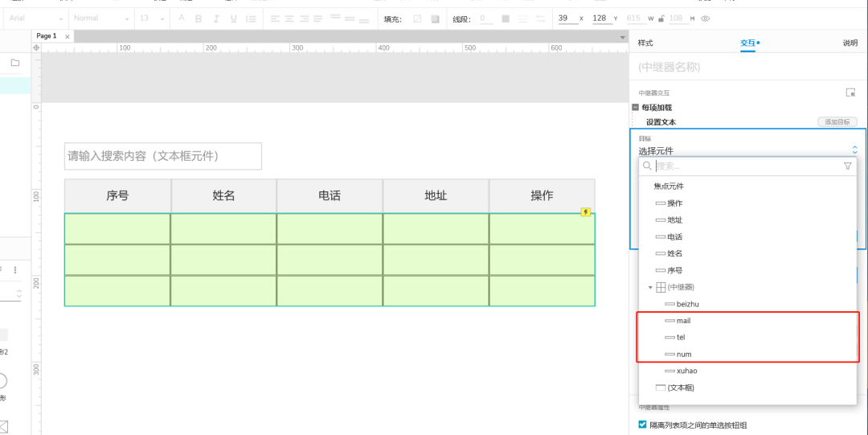Click the line pattern style icon
Viewport: 868px width, 435px height.
coord(523,18)
